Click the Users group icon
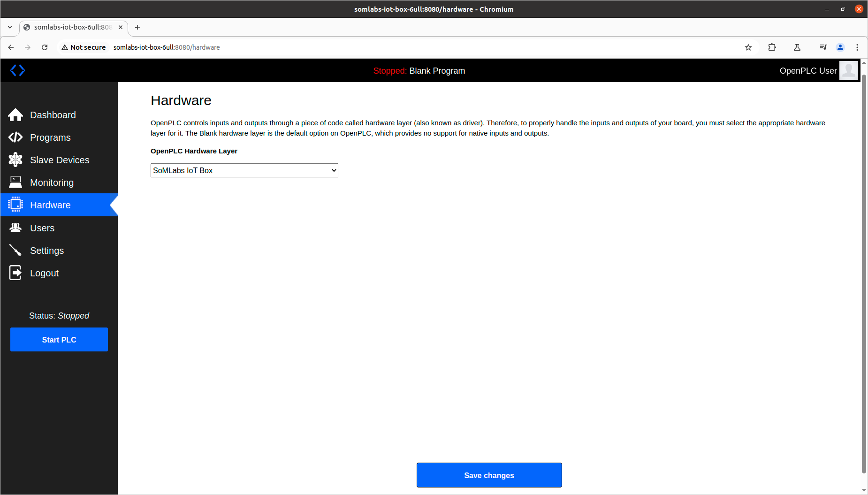 [x=15, y=228]
